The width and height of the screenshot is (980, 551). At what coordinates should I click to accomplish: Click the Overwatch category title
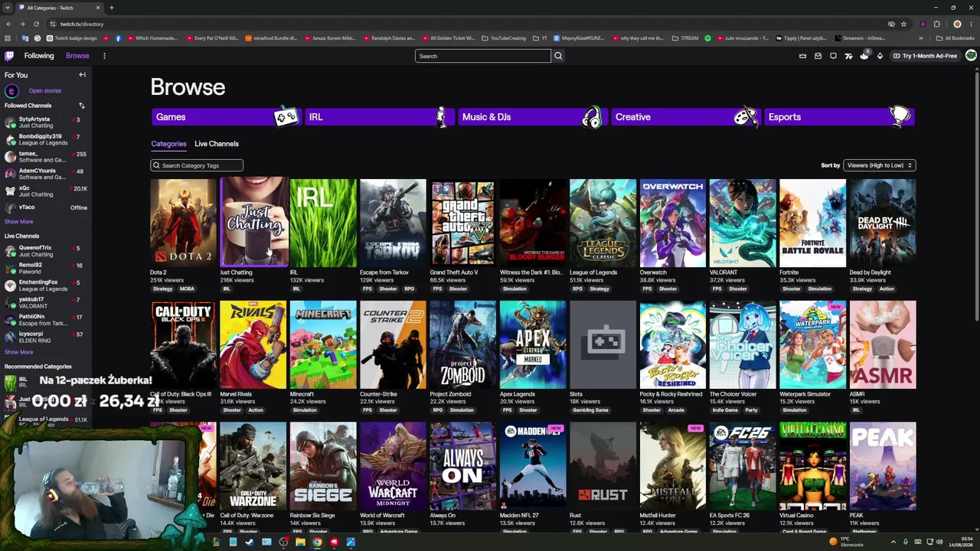(653, 272)
